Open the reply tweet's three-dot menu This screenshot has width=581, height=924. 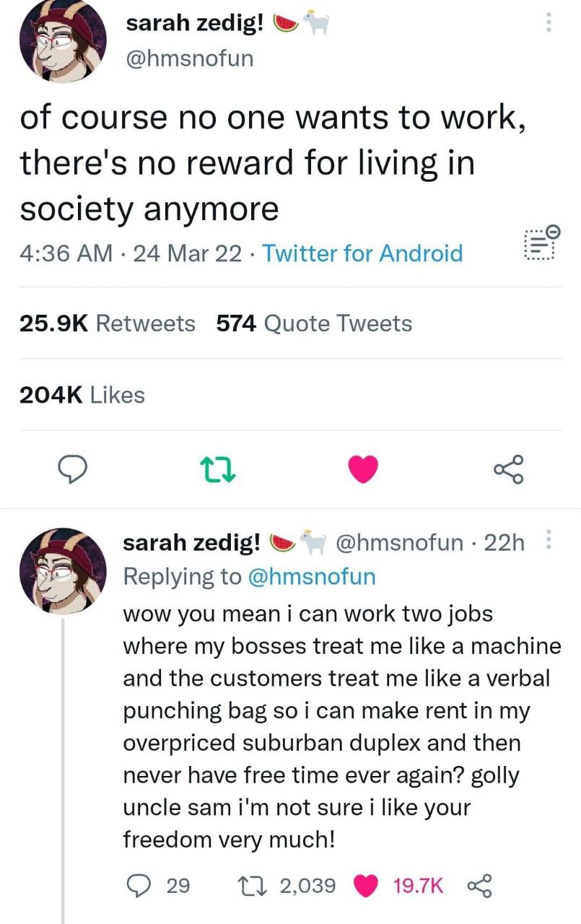click(x=548, y=541)
